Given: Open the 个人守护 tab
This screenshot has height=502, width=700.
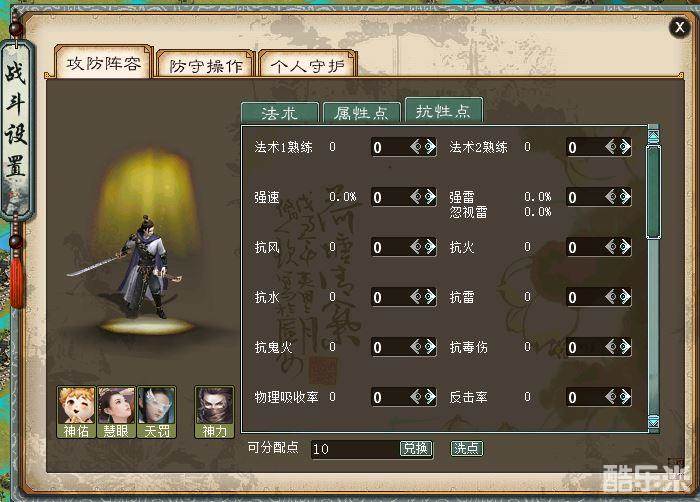Looking at the screenshot, I should tap(308, 65).
